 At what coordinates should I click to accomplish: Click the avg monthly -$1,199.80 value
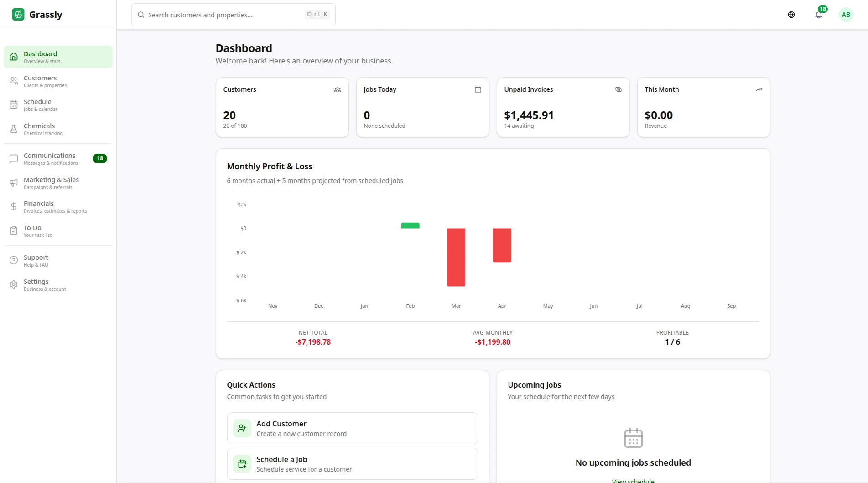click(x=493, y=342)
